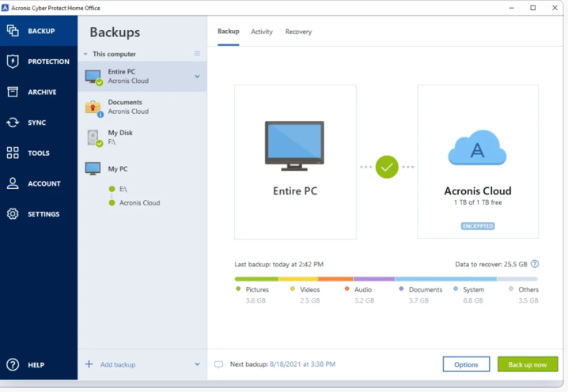The width and height of the screenshot is (568, 392).
Task: Click the ENCRYPTED badge
Action: click(x=478, y=226)
